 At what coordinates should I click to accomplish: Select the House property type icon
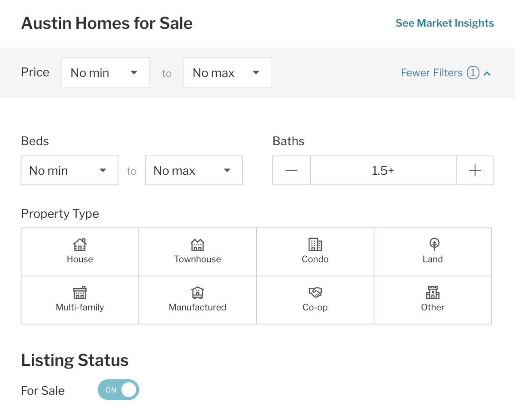pos(80,245)
